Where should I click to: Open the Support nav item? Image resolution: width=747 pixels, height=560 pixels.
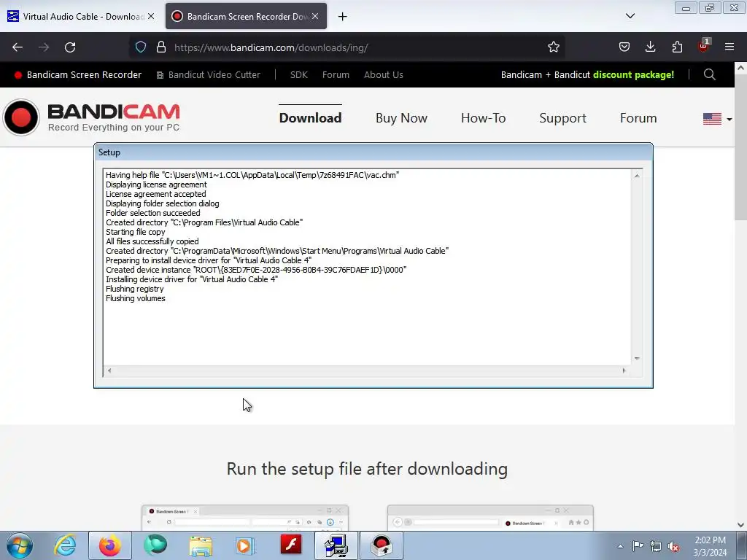(562, 117)
